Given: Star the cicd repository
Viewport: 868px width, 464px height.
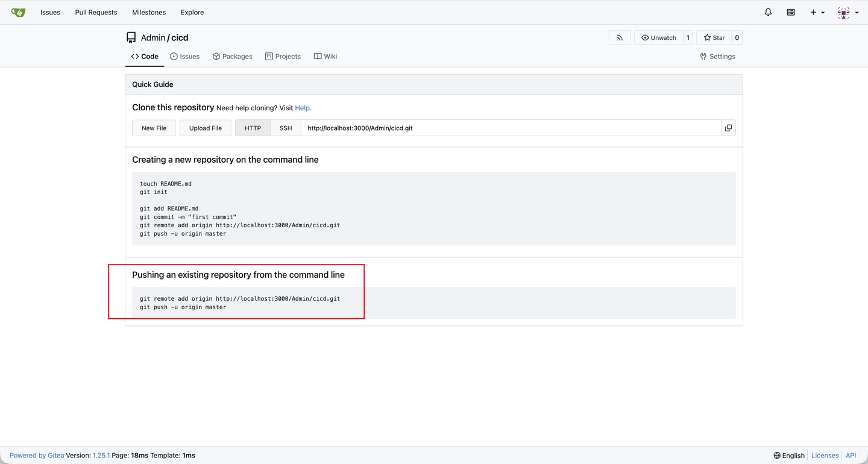Looking at the screenshot, I should [714, 38].
